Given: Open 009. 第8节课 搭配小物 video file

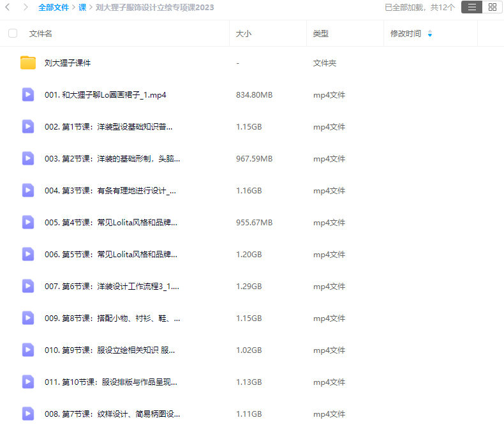Looking at the screenshot, I should (x=112, y=318).
